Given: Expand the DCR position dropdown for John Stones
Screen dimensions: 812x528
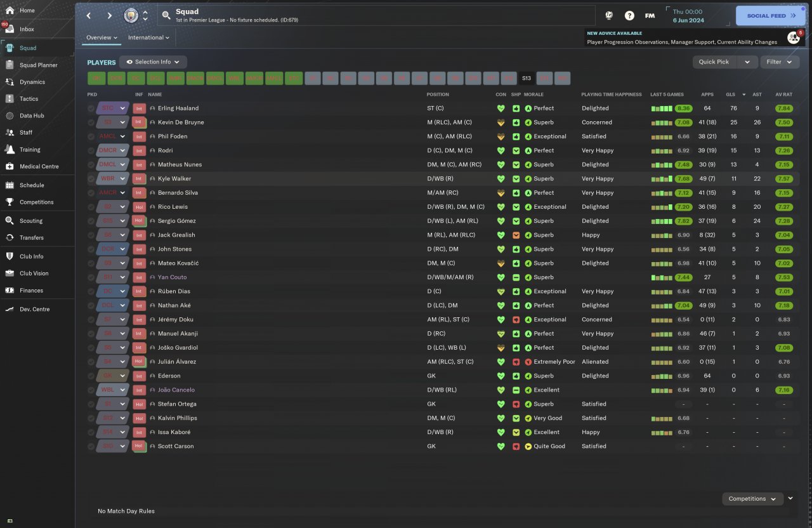Looking at the screenshot, I should pos(123,249).
